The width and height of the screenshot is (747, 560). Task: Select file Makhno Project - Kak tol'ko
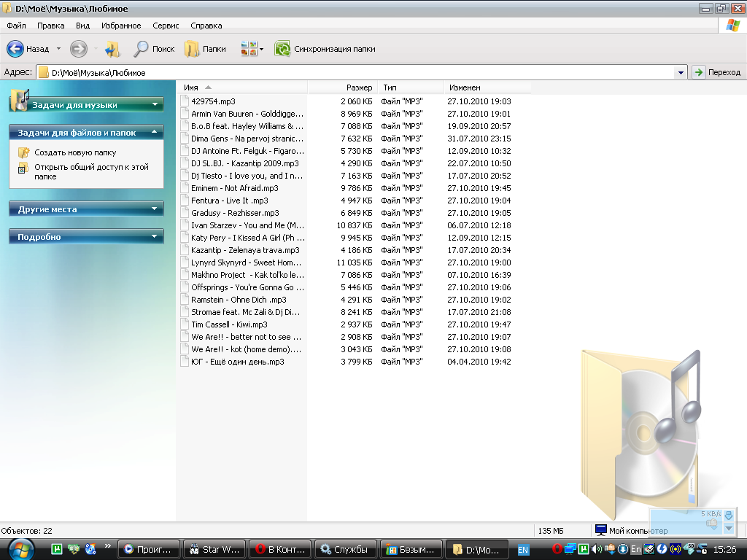tap(247, 275)
